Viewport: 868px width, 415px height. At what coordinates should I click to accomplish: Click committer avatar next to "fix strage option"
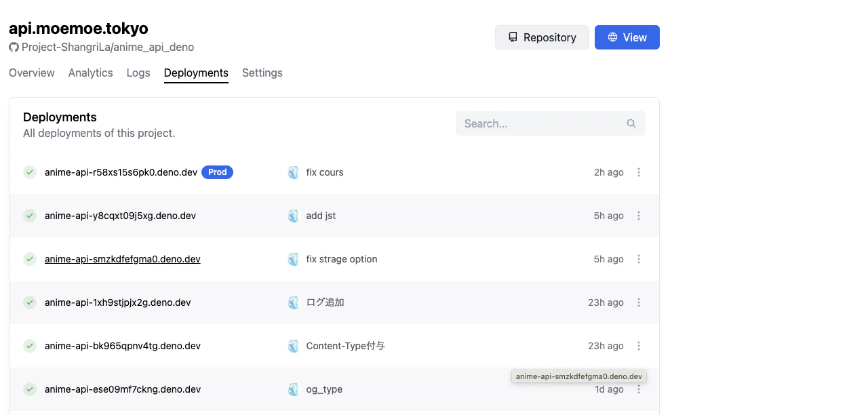pyautogui.click(x=294, y=259)
